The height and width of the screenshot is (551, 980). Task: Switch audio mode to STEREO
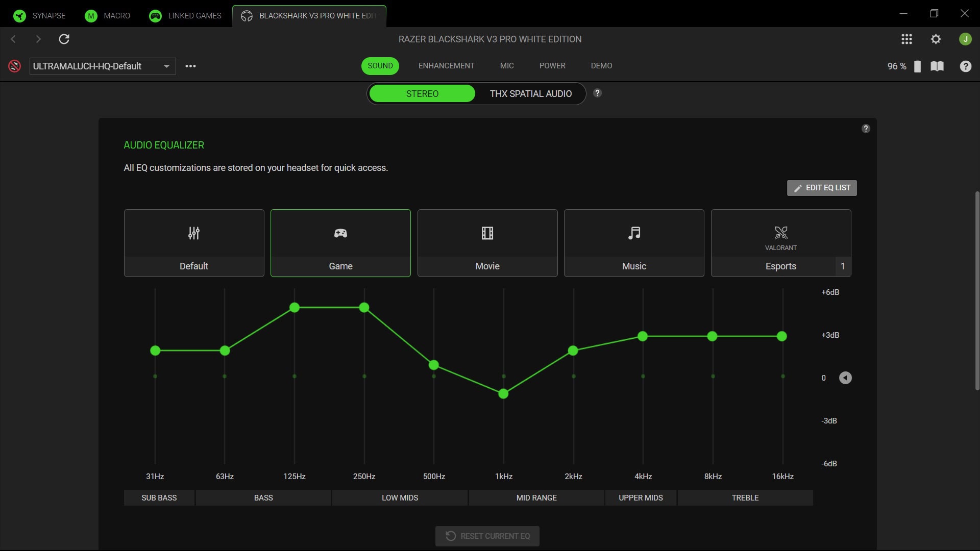(x=422, y=93)
